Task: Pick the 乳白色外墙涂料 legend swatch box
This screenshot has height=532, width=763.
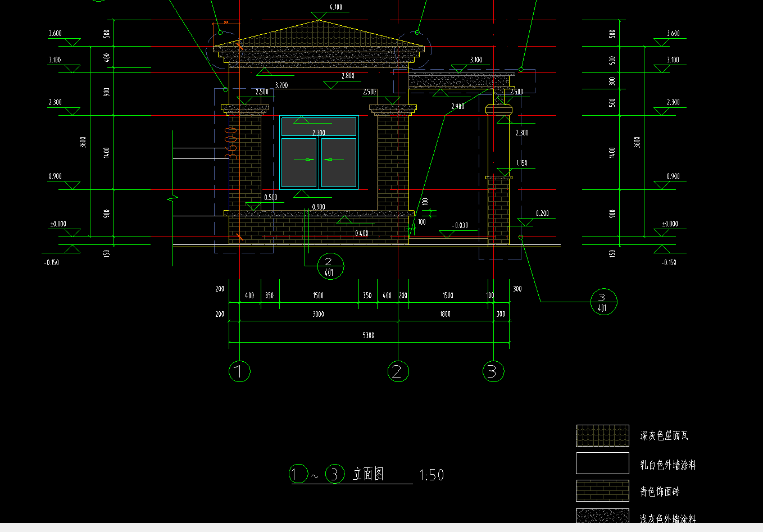Action: [602, 463]
